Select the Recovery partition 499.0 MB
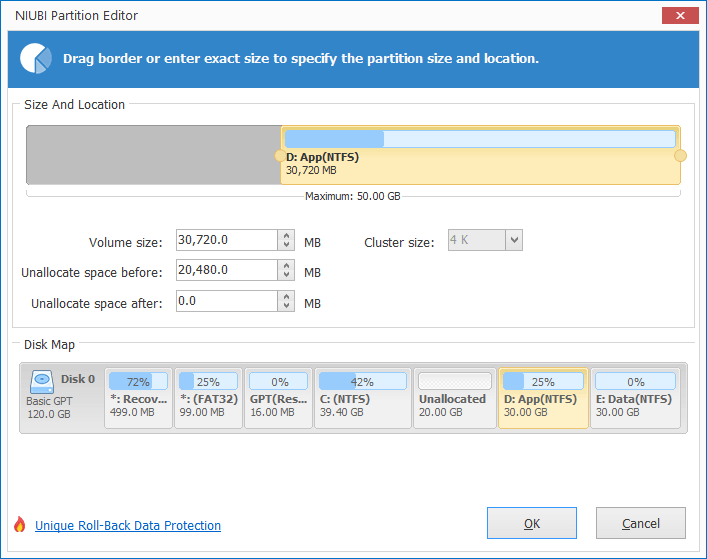This screenshot has width=707, height=559. (x=138, y=398)
